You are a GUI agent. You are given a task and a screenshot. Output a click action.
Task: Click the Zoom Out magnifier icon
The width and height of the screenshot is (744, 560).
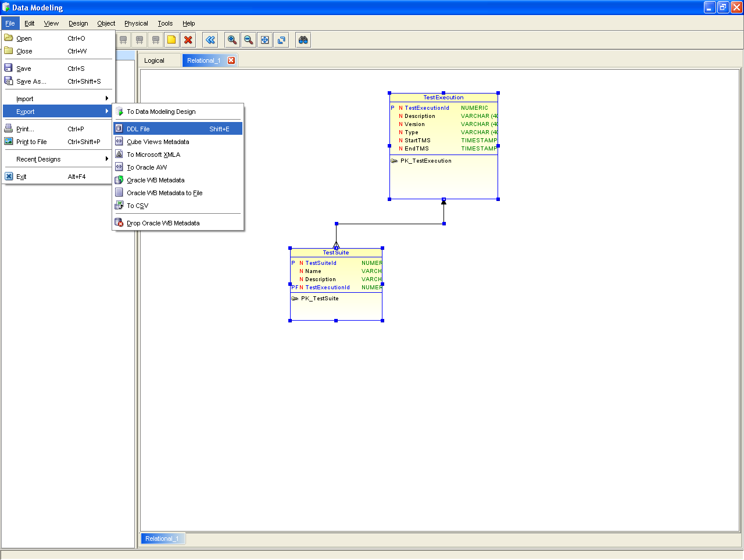(248, 40)
